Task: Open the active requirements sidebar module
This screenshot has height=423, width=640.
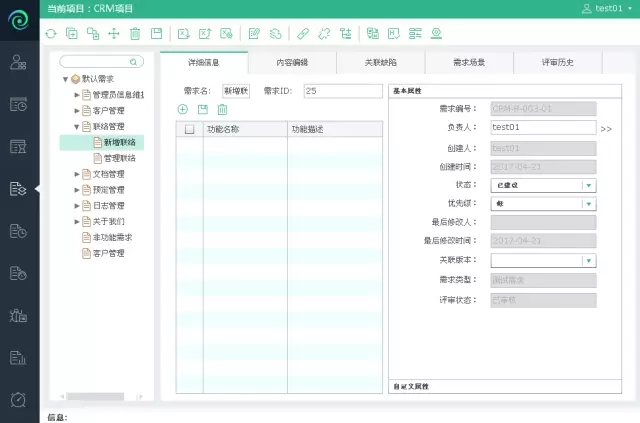Action: tap(18, 189)
